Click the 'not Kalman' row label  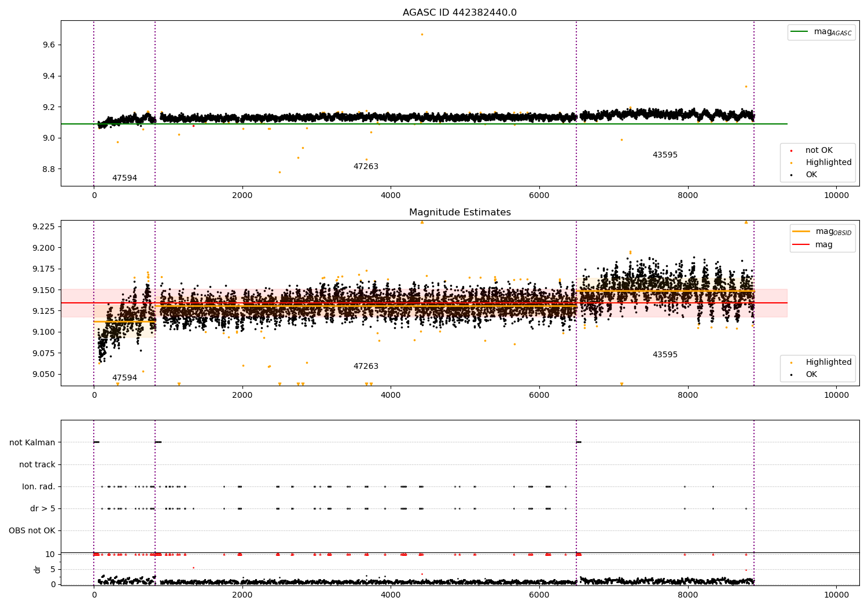pos(32,443)
